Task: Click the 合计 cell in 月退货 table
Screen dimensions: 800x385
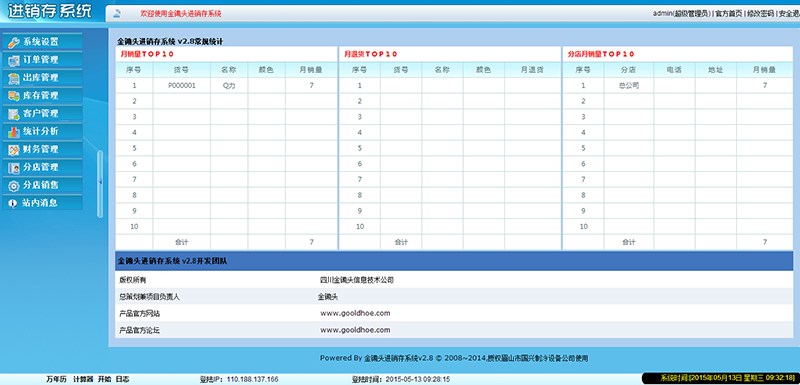Action: 401,242
